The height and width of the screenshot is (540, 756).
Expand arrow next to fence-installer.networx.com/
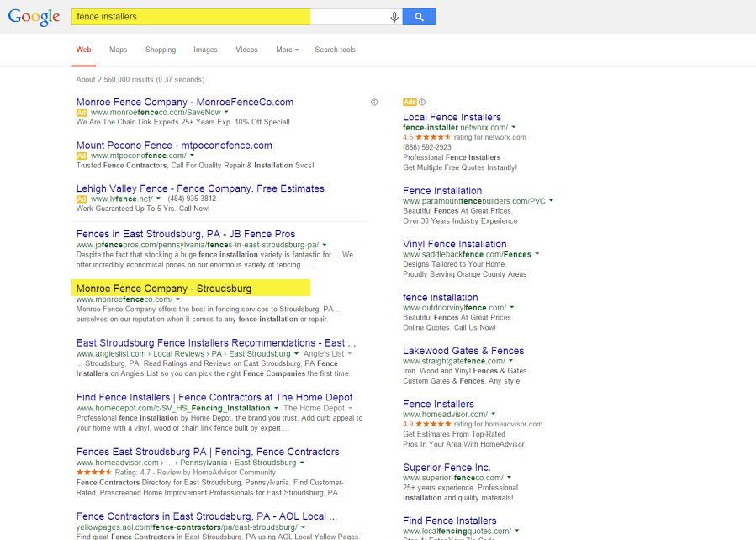coord(514,128)
